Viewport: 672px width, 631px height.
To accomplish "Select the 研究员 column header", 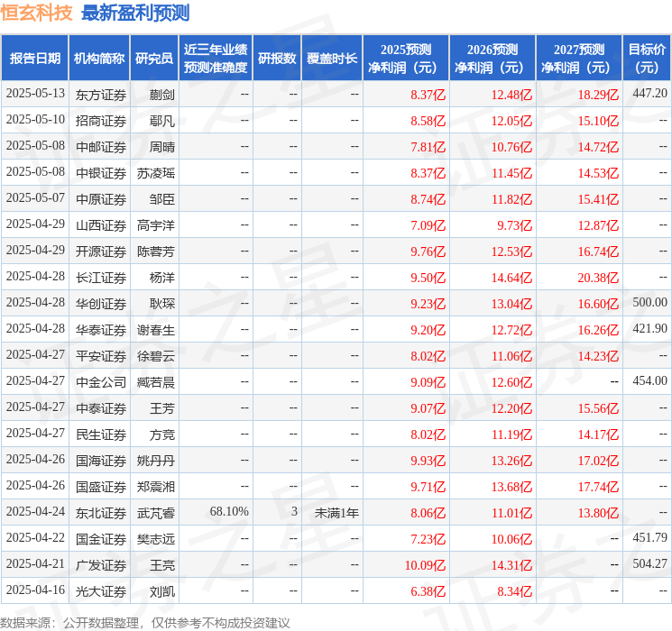I will pyautogui.click(x=154, y=59).
